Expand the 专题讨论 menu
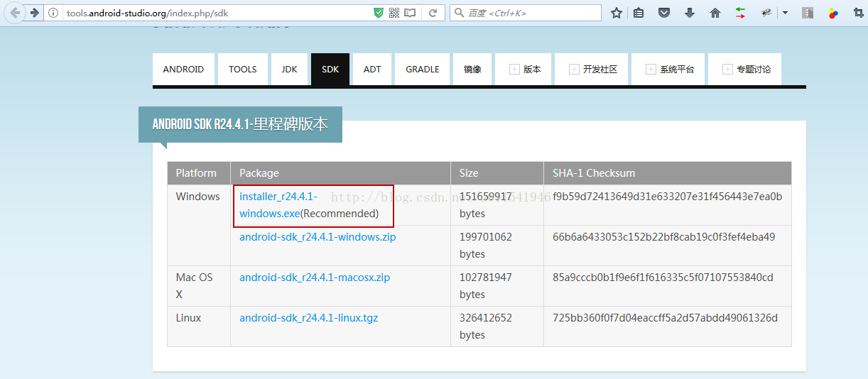Image resolution: width=868 pixels, height=379 pixels. click(745, 70)
